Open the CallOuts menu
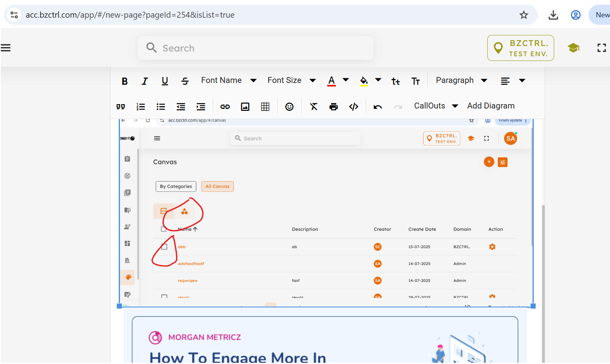 [x=436, y=106]
